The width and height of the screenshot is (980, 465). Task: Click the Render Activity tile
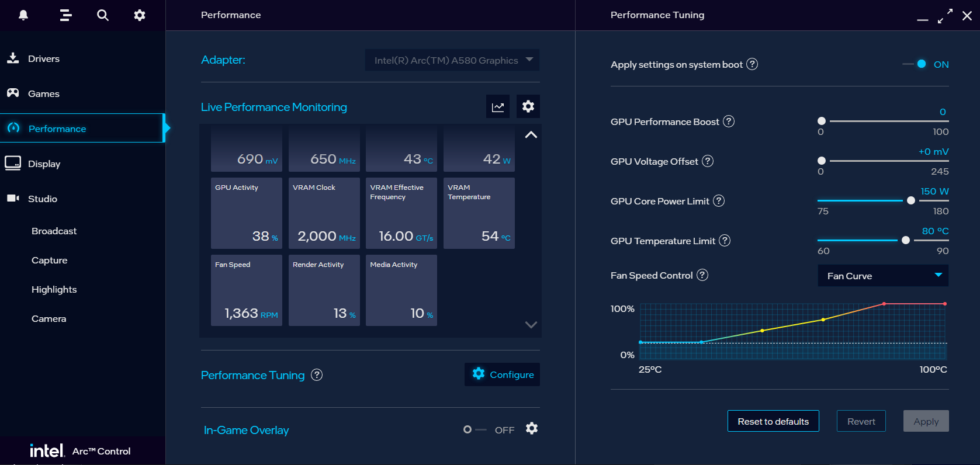coord(324,290)
